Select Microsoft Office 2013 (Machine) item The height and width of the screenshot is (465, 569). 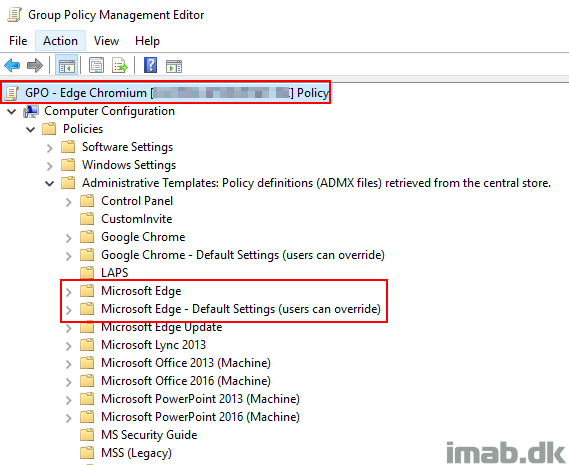[x=186, y=363]
